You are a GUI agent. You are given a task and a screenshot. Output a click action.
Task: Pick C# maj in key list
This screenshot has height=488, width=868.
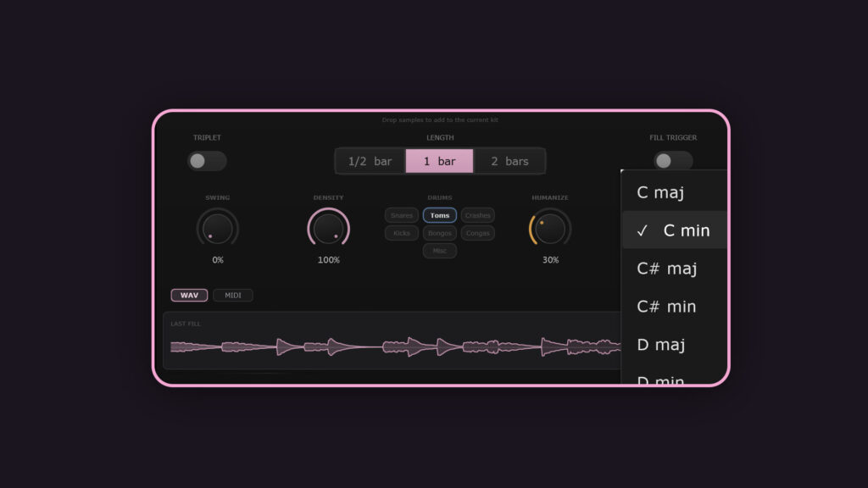[674, 269]
